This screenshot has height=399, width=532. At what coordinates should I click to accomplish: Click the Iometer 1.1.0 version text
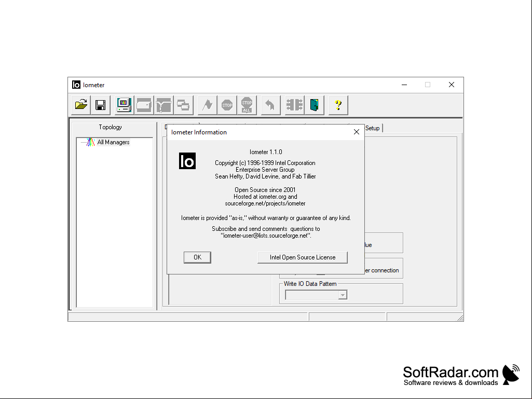(x=266, y=152)
